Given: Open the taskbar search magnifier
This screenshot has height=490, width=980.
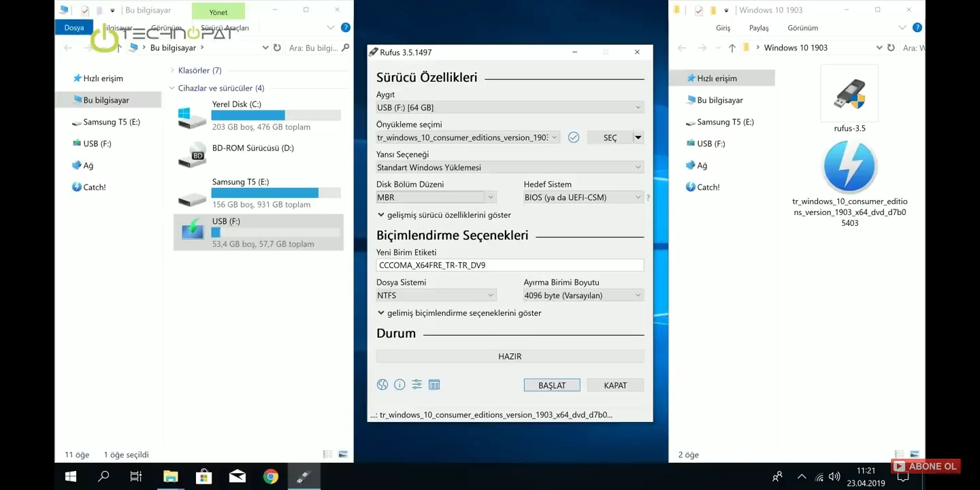Looking at the screenshot, I should pyautogui.click(x=103, y=476).
